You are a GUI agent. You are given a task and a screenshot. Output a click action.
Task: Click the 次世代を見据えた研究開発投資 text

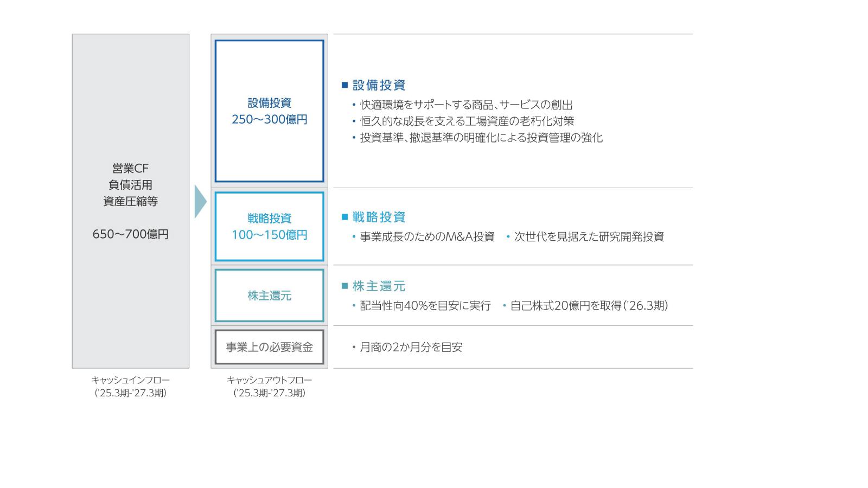pyautogui.click(x=589, y=236)
